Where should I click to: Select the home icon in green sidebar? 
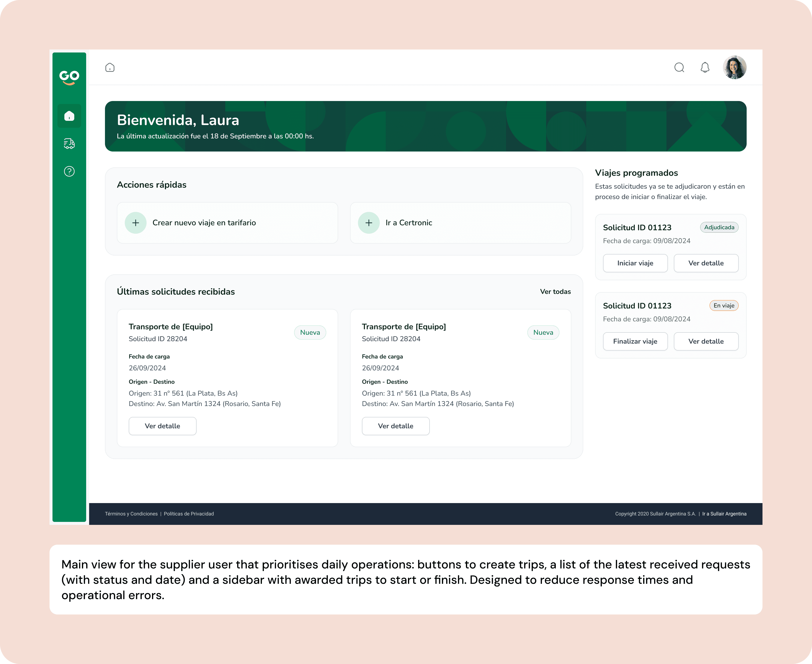click(69, 116)
